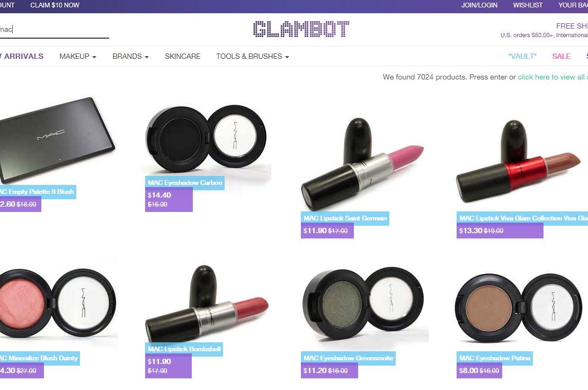Click 'click here to view all' link
The width and height of the screenshot is (588, 390).
tap(553, 77)
